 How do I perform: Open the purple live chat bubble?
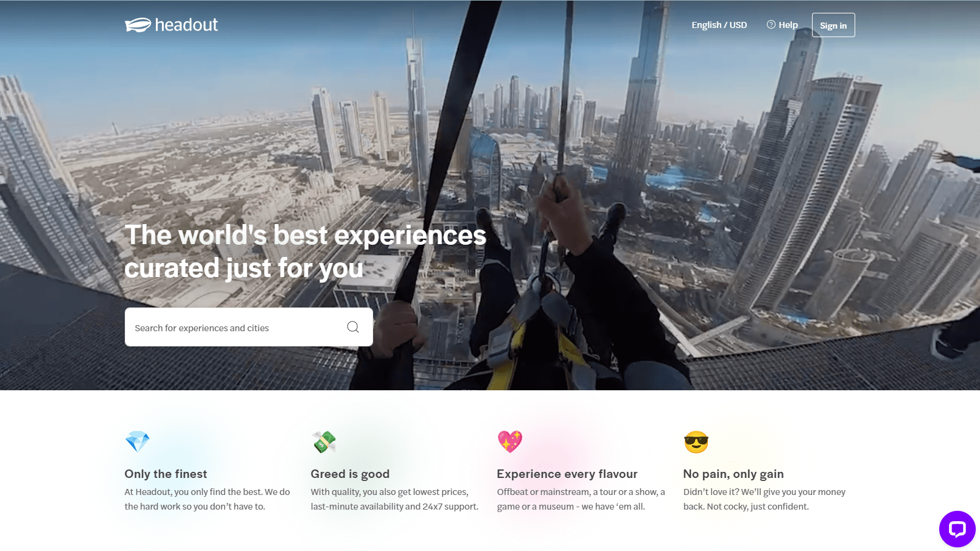957,528
